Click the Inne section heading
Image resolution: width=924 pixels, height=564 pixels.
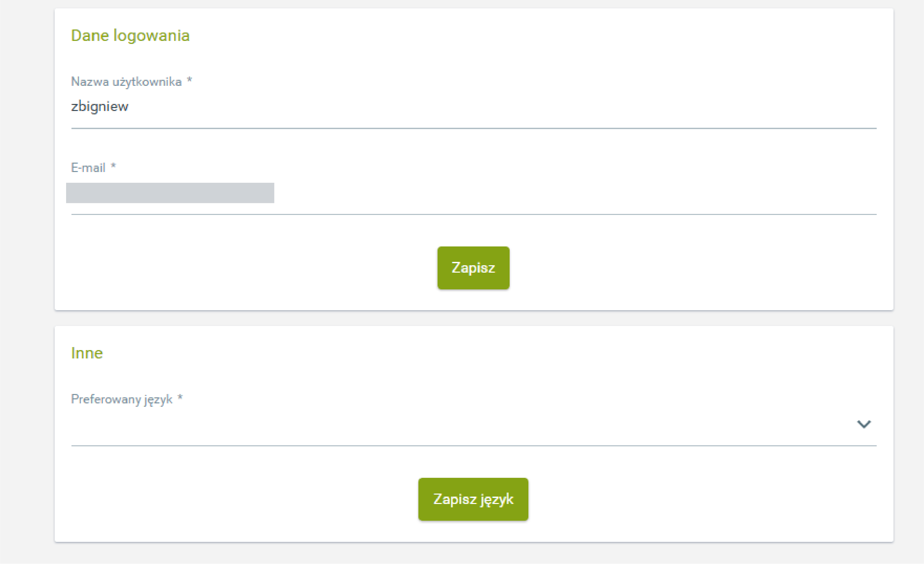tap(87, 353)
